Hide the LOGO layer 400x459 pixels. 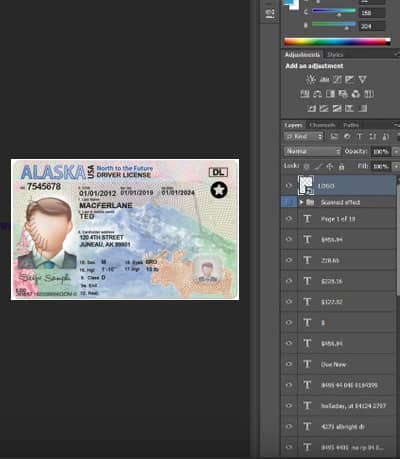click(x=289, y=186)
